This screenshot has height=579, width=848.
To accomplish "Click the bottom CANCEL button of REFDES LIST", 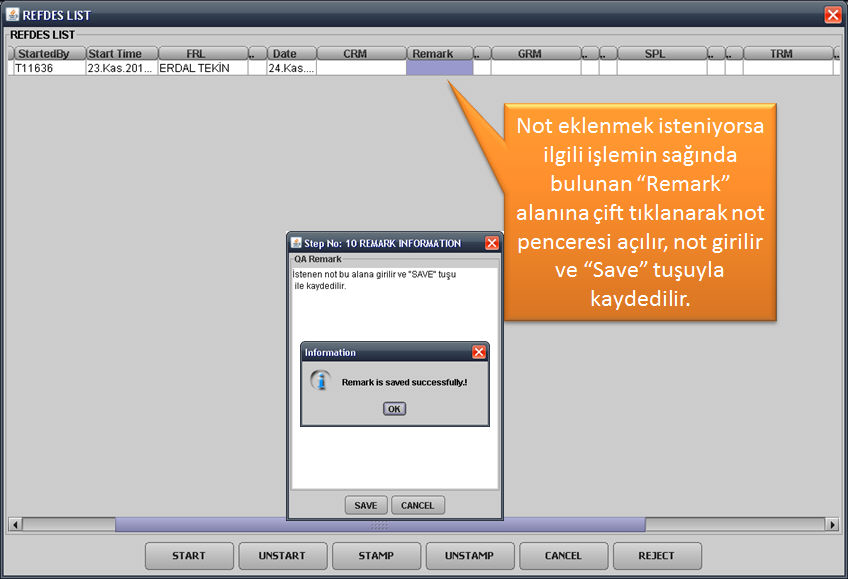I will (x=563, y=556).
